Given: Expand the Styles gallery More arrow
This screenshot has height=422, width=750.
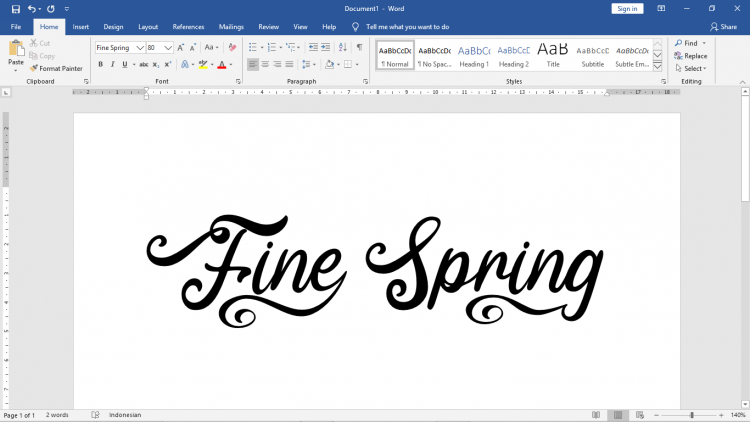Looking at the screenshot, I should (x=658, y=67).
